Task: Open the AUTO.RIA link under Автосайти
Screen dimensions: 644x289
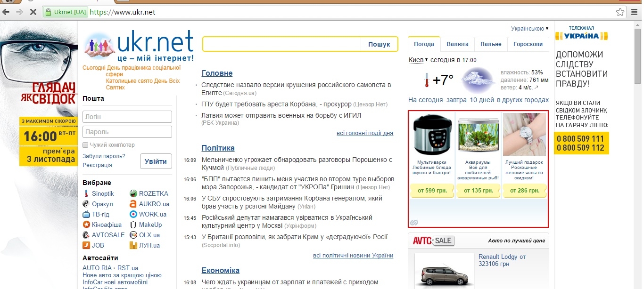Action: tap(97, 268)
